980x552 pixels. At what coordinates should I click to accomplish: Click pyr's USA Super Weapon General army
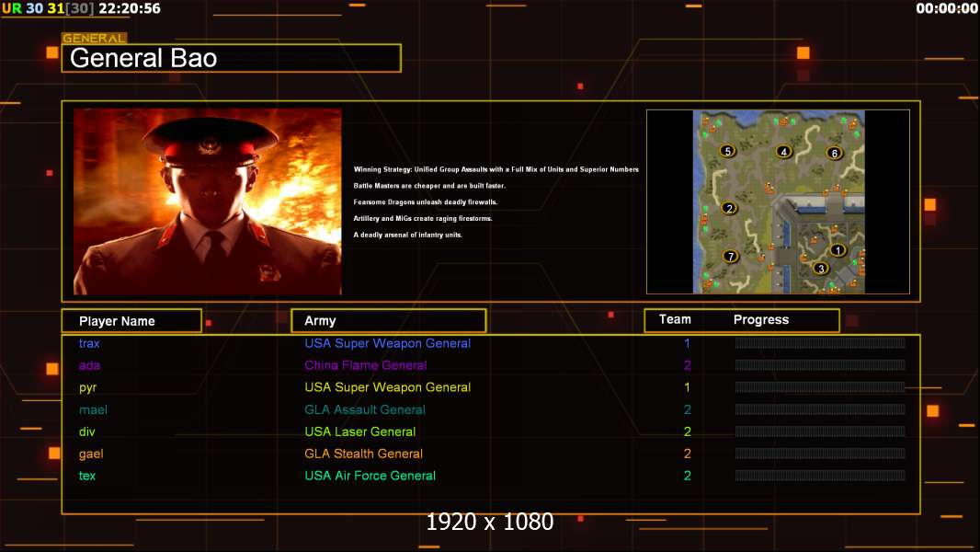click(388, 387)
